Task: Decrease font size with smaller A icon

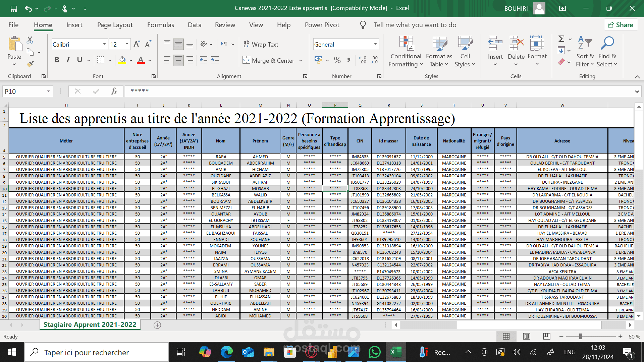Action: click(148, 44)
